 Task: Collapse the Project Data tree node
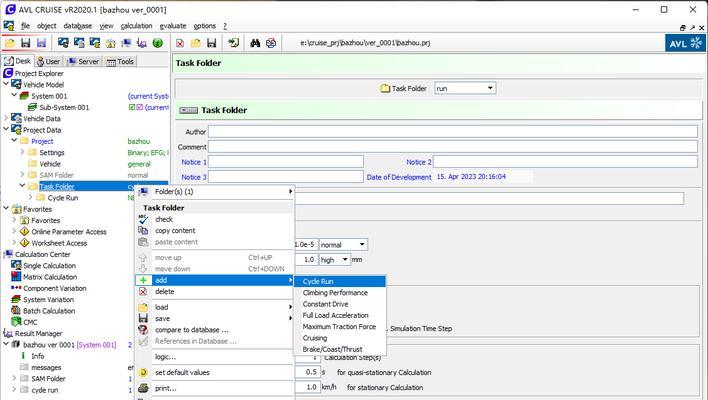pyautogui.click(x=6, y=129)
